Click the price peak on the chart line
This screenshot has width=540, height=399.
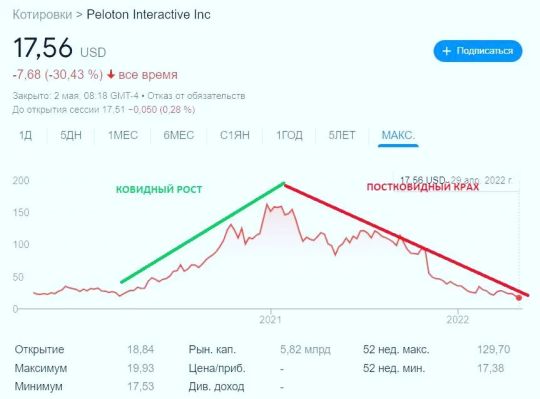click(x=267, y=205)
